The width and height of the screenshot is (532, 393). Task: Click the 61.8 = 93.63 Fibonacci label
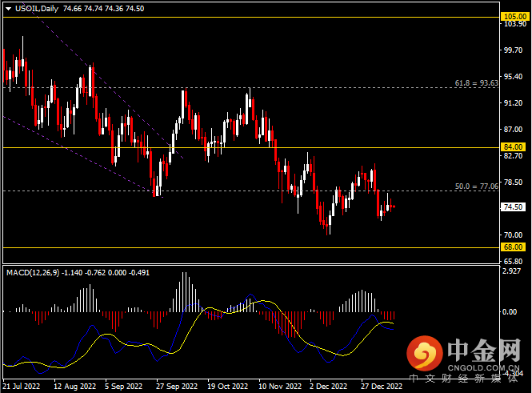(x=476, y=82)
